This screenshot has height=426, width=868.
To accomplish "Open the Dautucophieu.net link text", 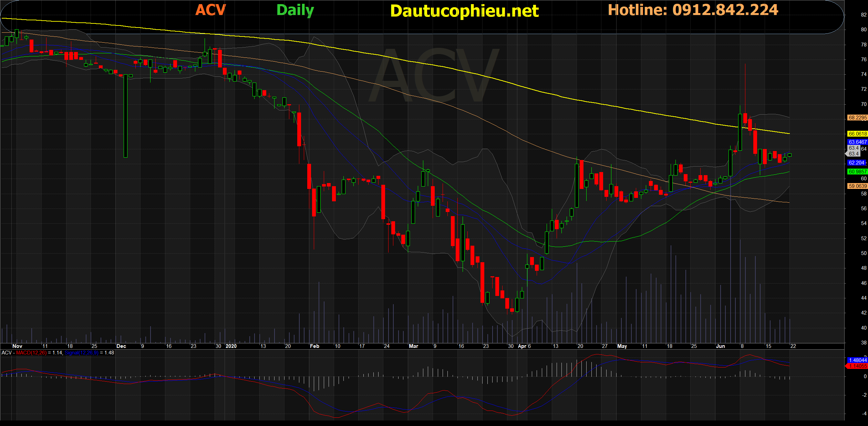I will click(464, 11).
